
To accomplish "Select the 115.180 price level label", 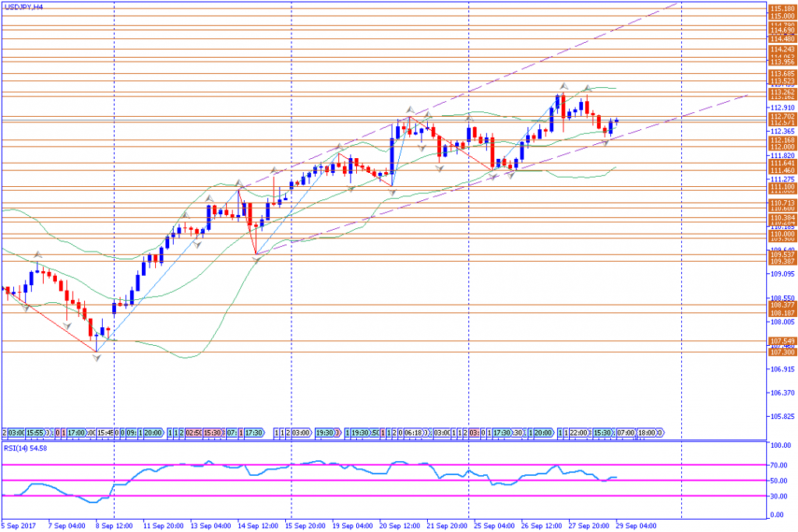I will pos(782,8).
